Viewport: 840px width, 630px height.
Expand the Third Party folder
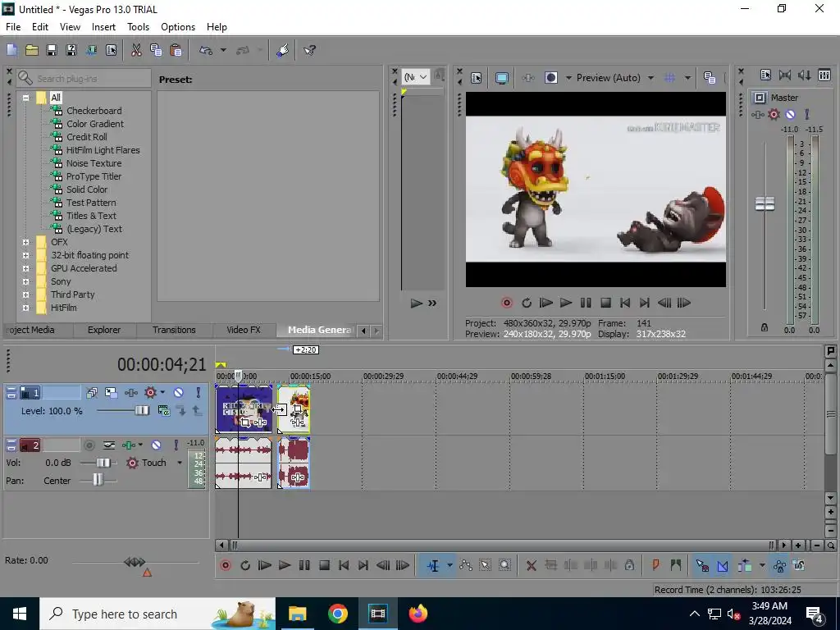tap(25, 294)
